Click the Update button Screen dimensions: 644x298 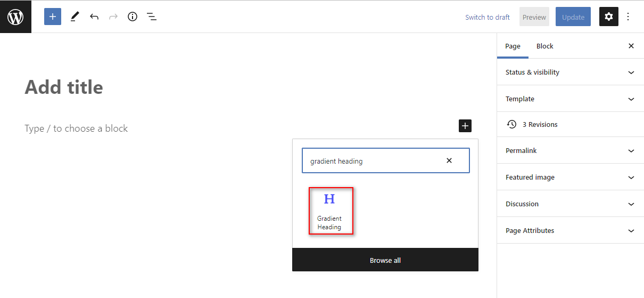pos(573,17)
